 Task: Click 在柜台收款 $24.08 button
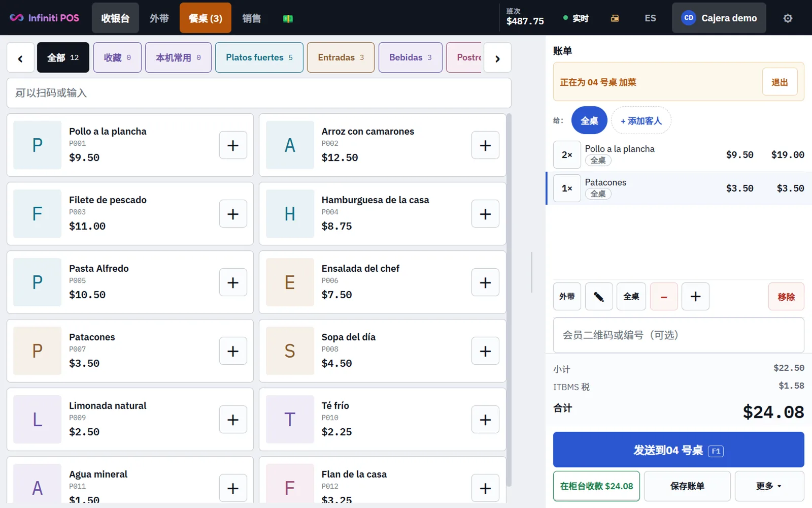tap(596, 486)
